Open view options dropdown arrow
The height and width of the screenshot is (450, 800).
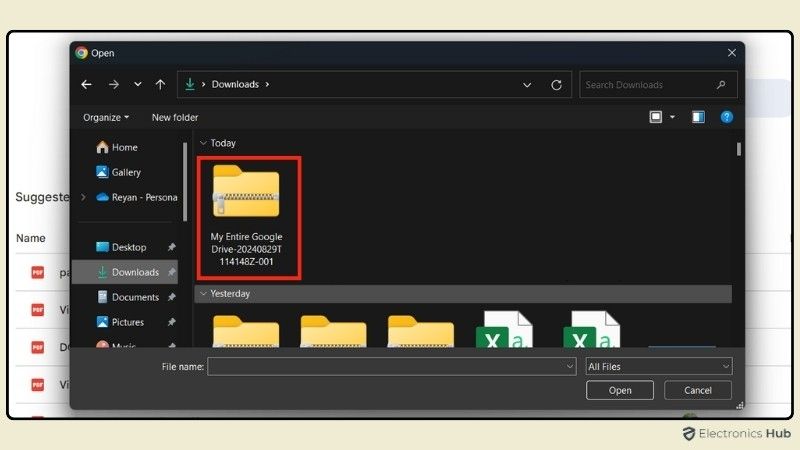click(x=672, y=117)
